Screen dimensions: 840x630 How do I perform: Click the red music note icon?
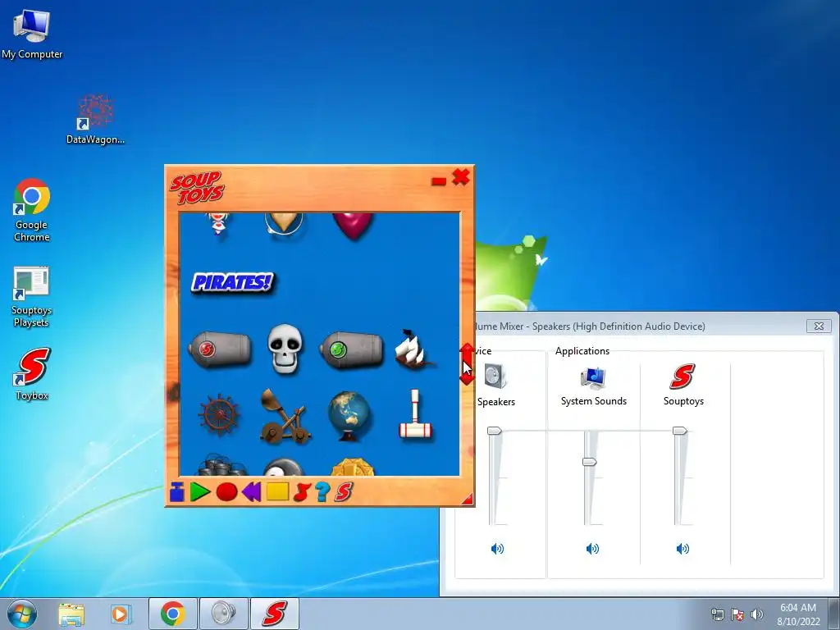(302, 492)
